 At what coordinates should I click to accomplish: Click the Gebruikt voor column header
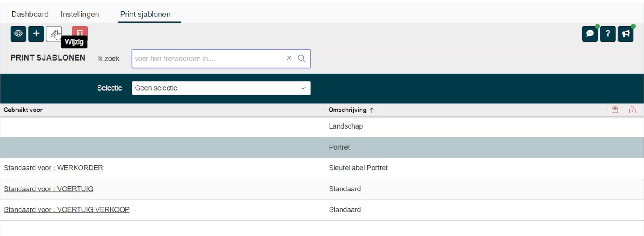(23, 110)
